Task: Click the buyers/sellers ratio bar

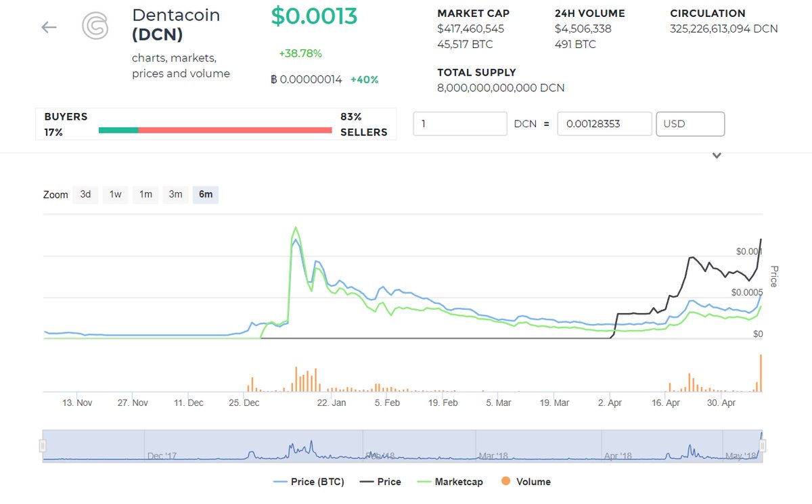Action: pyautogui.click(x=215, y=129)
